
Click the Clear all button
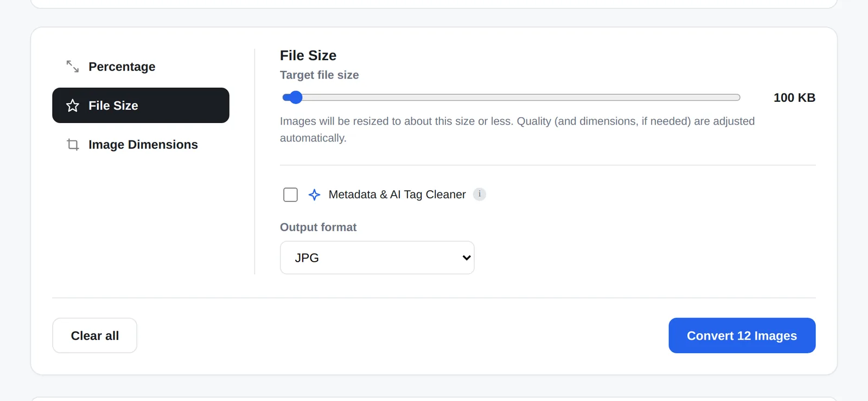point(94,335)
